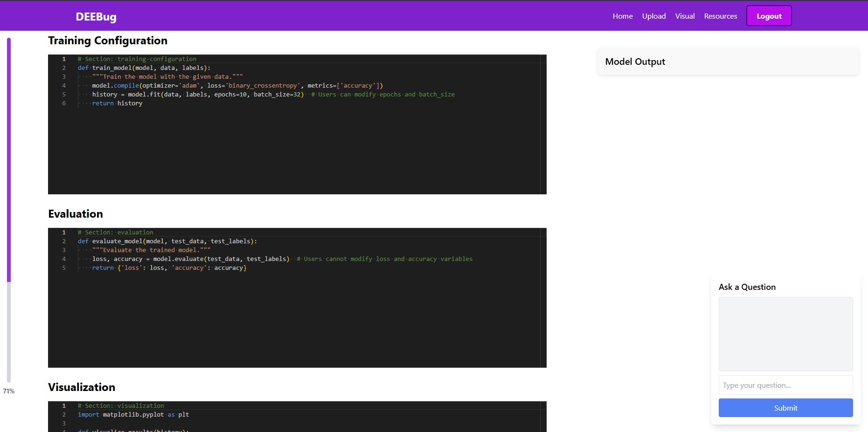Click the Logout button
The image size is (868, 432).
769,16
